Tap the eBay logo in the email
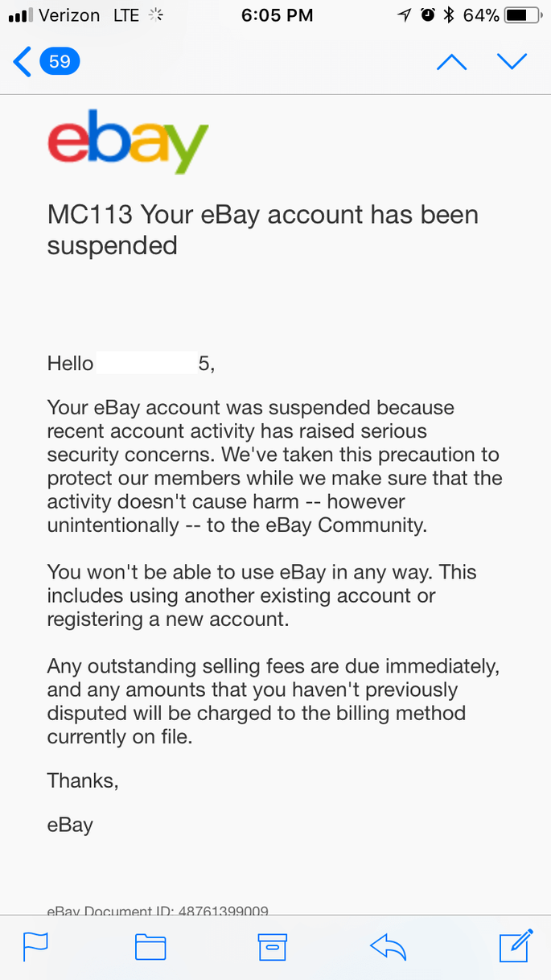Image resolution: width=551 pixels, height=980 pixels. [127, 142]
